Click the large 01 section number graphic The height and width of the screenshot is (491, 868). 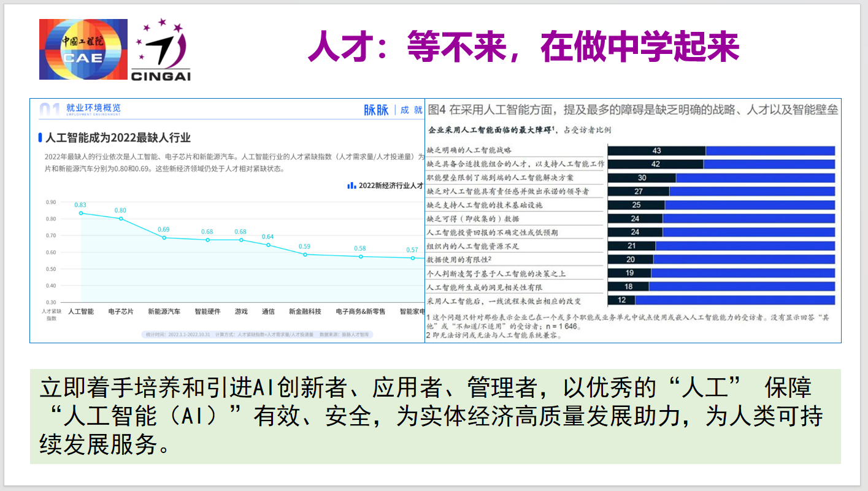point(50,110)
